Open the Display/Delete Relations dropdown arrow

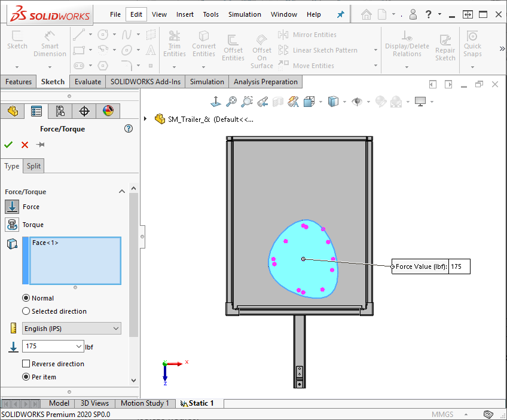(x=407, y=67)
